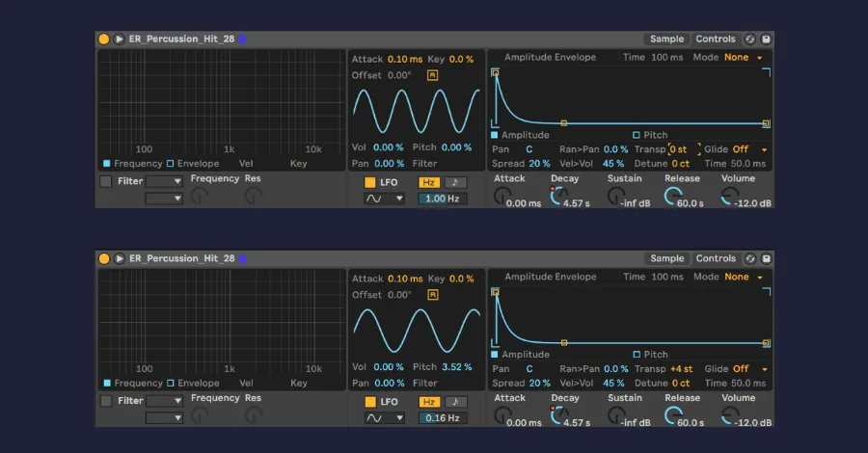Image resolution: width=868 pixels, height=453 pixels.
Task: Click the save preset disk icon, top Simpler
Action: click(766, 39)
